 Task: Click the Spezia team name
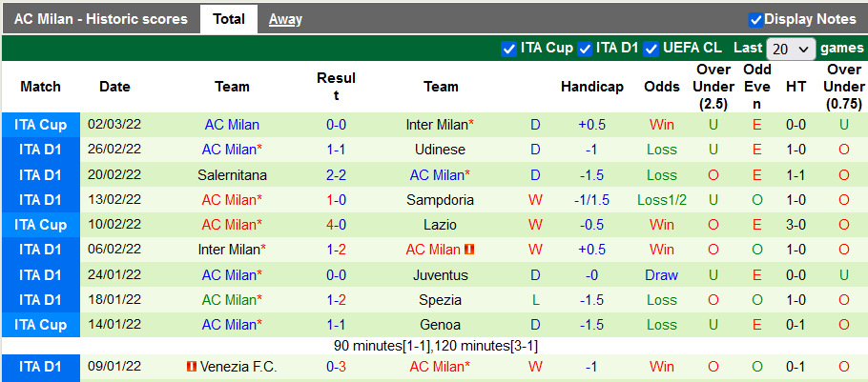coord(440,300)
